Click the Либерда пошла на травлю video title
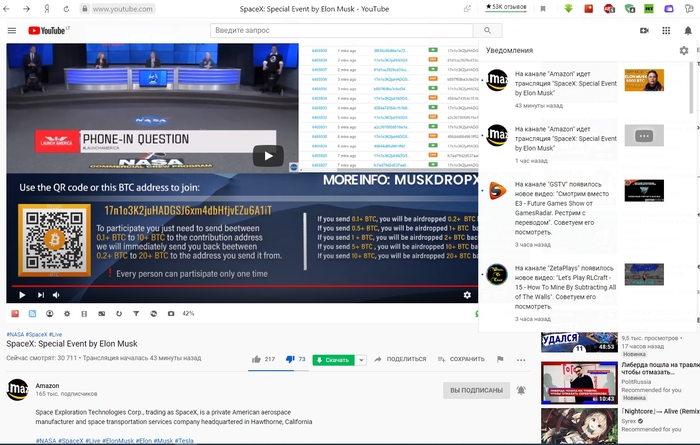This screenshot has width=700, height=445. pyautogui.click(x=659, y=368)
